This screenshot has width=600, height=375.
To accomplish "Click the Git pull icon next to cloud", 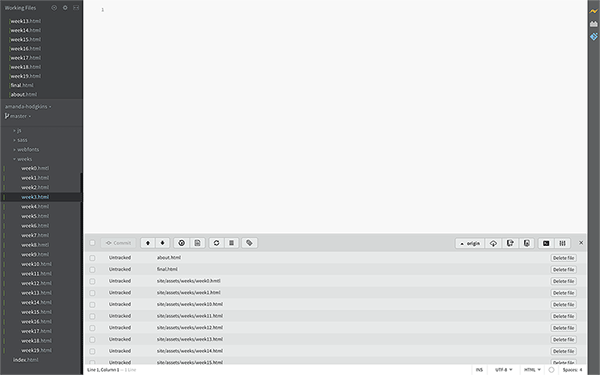I will click(510, 243).
